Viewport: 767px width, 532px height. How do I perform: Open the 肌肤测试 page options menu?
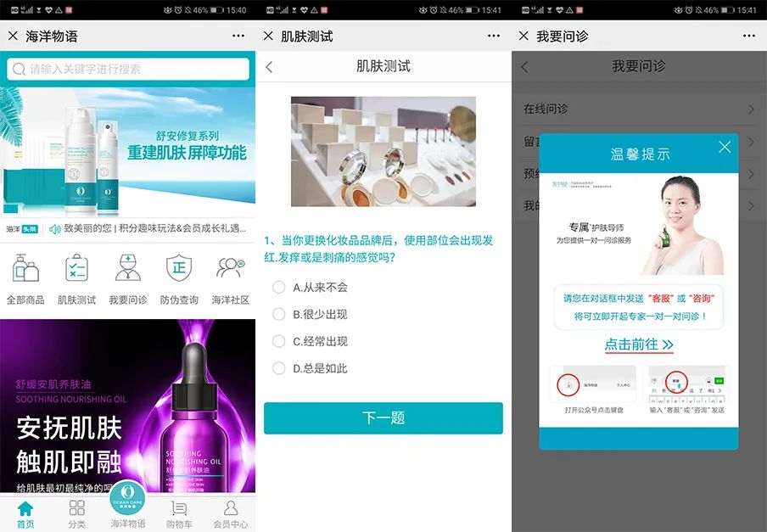coord(494,36)
